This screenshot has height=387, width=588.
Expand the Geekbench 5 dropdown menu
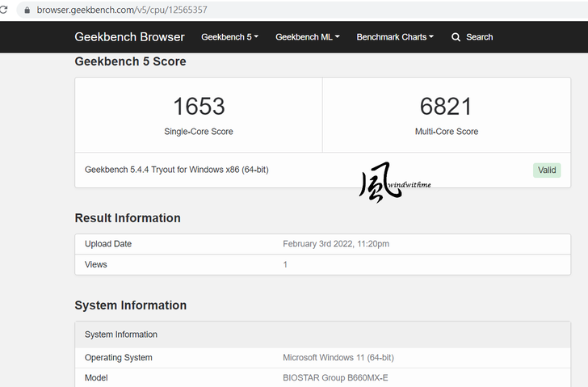229,37
